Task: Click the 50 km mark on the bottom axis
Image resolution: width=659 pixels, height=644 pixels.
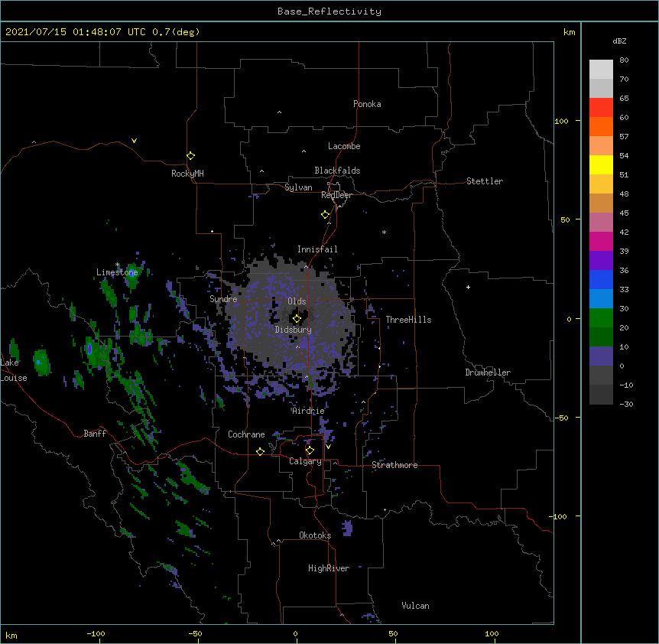Action: pos(393,633)
